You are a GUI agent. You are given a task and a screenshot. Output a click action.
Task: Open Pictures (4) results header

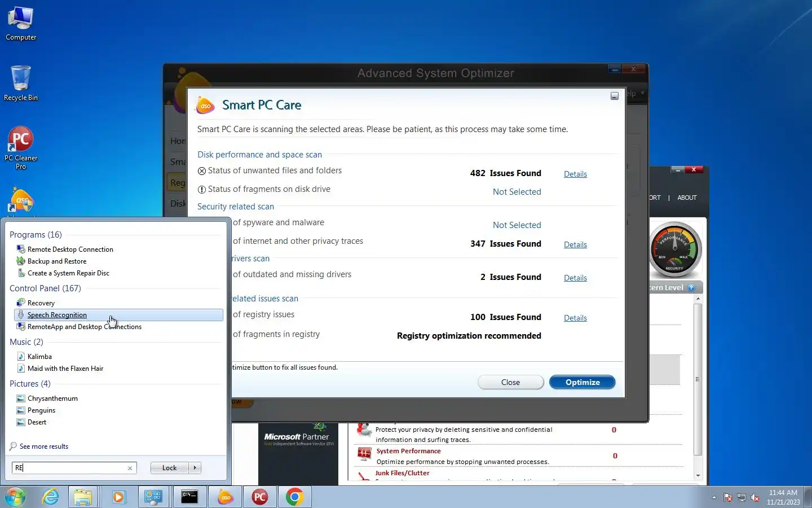(x=30, y=384)
